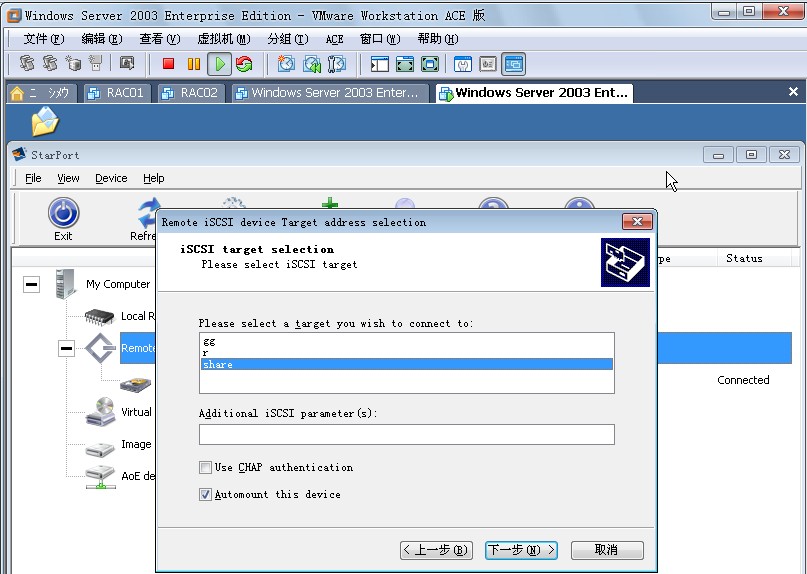Open the 查看(V) menu

pyautogui.click(x=160, y=39)
